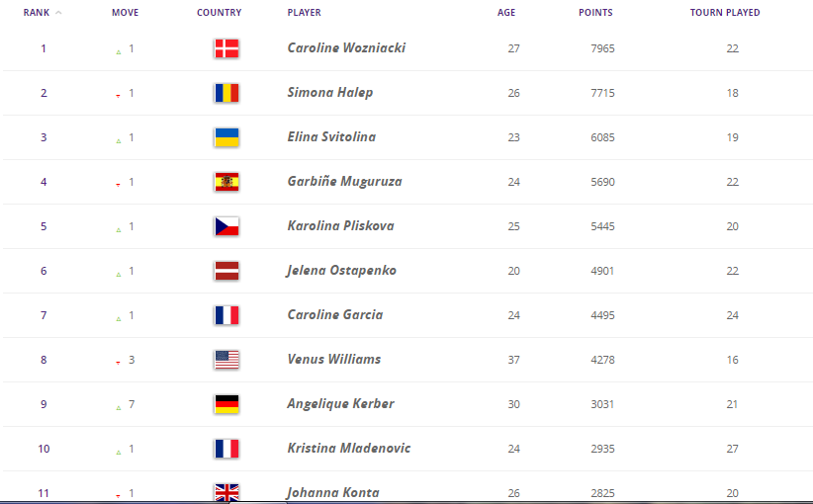Click United States flag beside Venus Williams
813x504 pixels.
(x=226, y=360)
